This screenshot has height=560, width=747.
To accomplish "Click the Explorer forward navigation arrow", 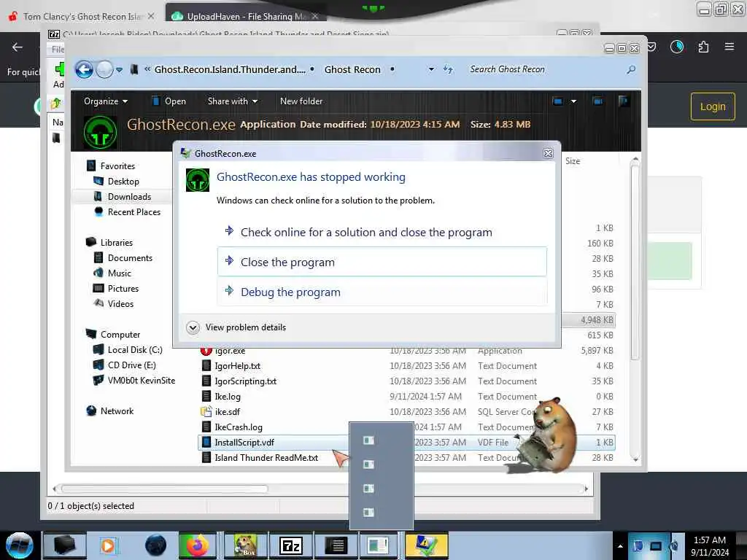I will pos(104,70).
